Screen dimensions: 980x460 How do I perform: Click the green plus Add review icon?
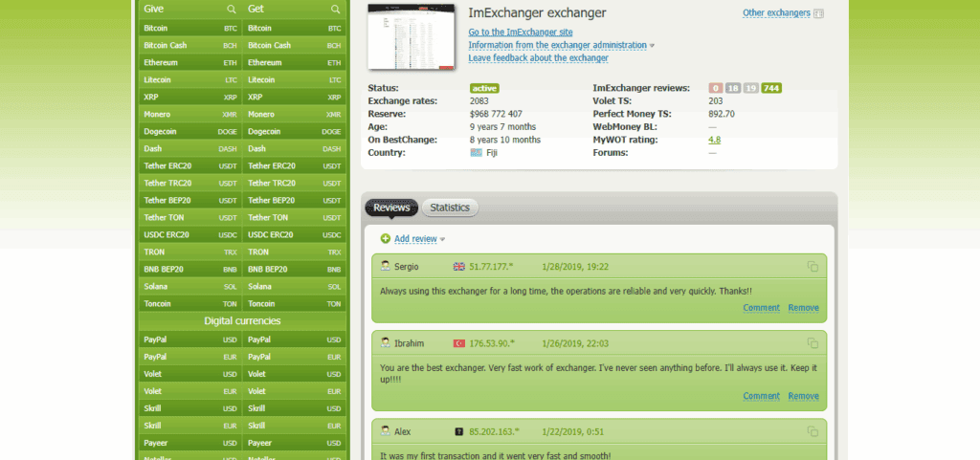385,238
